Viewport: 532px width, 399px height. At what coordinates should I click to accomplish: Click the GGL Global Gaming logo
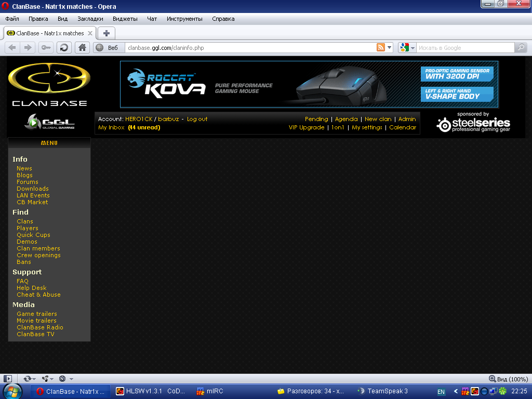[49, 122]
